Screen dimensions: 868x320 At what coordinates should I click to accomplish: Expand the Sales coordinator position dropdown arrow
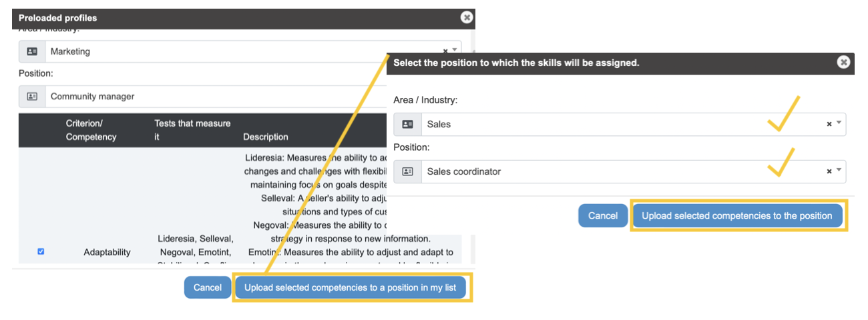839,171
